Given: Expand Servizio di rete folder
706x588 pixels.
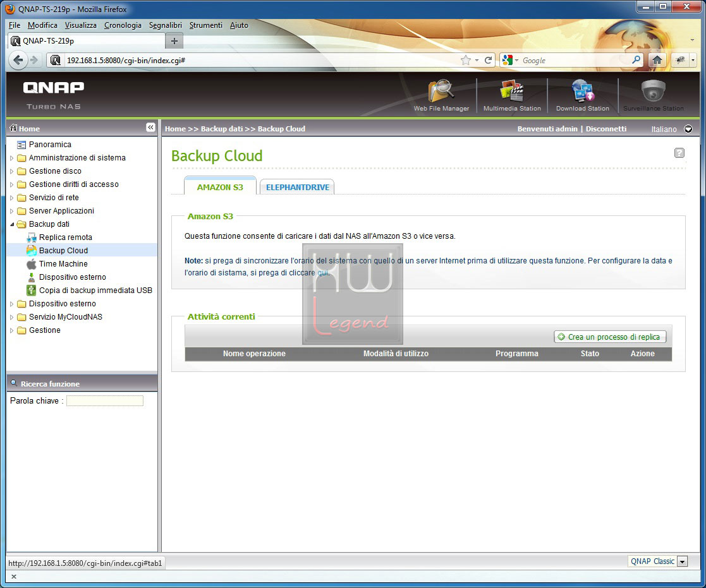Looking at the screenshot, I should coord(12,198).
